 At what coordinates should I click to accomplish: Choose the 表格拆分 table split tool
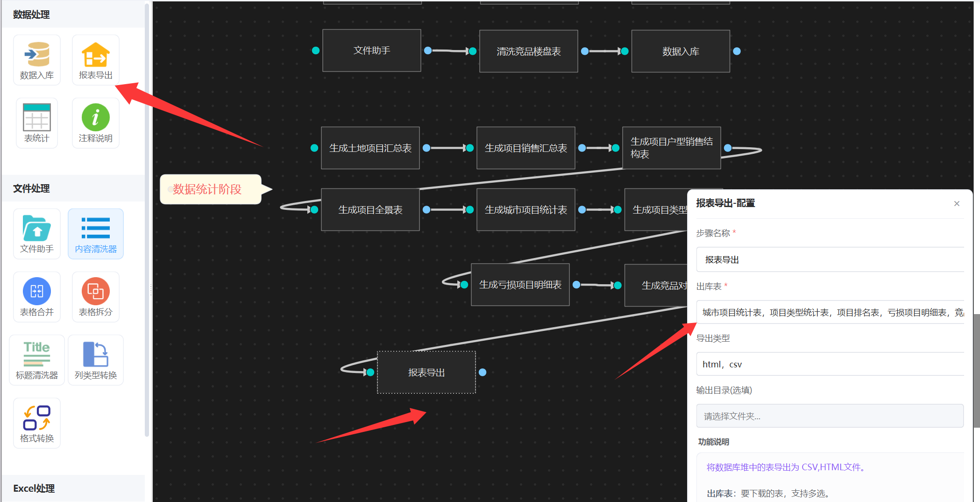(96, 297)
